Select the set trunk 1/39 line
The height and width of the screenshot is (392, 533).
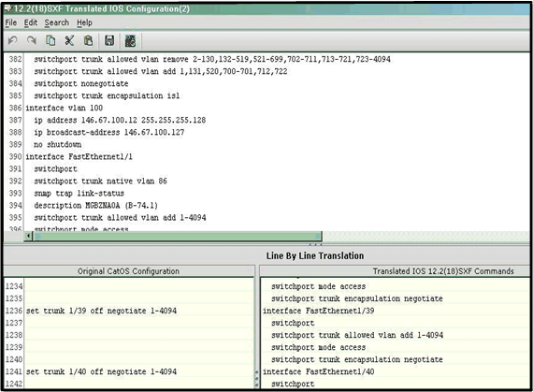coord(101,311)
